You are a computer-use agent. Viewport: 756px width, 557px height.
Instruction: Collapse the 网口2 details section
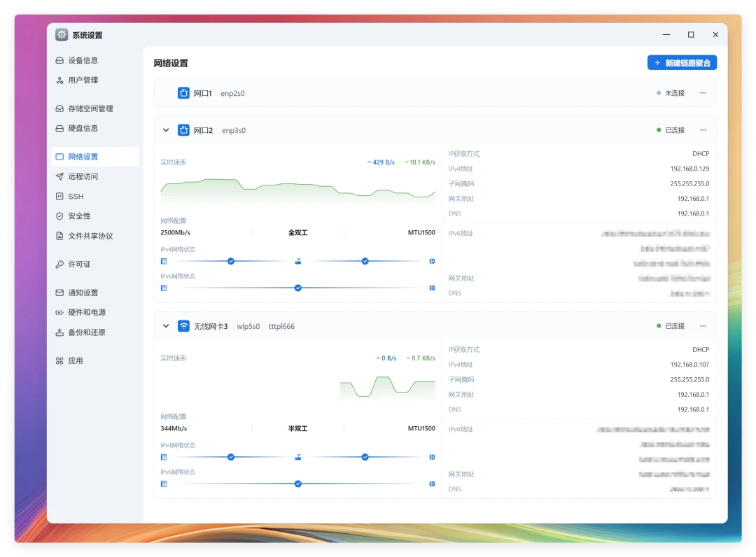166,130
